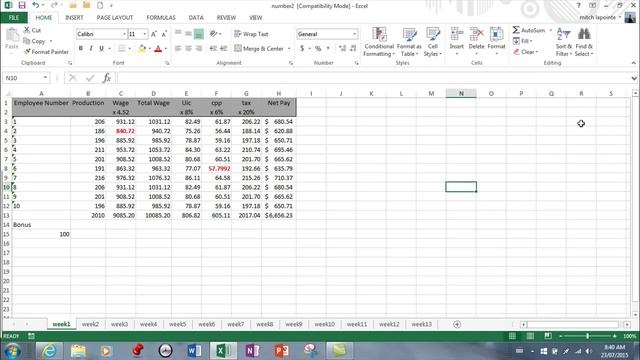Image resolution: width=640 pixels, height=360 pixels.
Task: Toggle Center alignment
Action: [x=189, y=49]
